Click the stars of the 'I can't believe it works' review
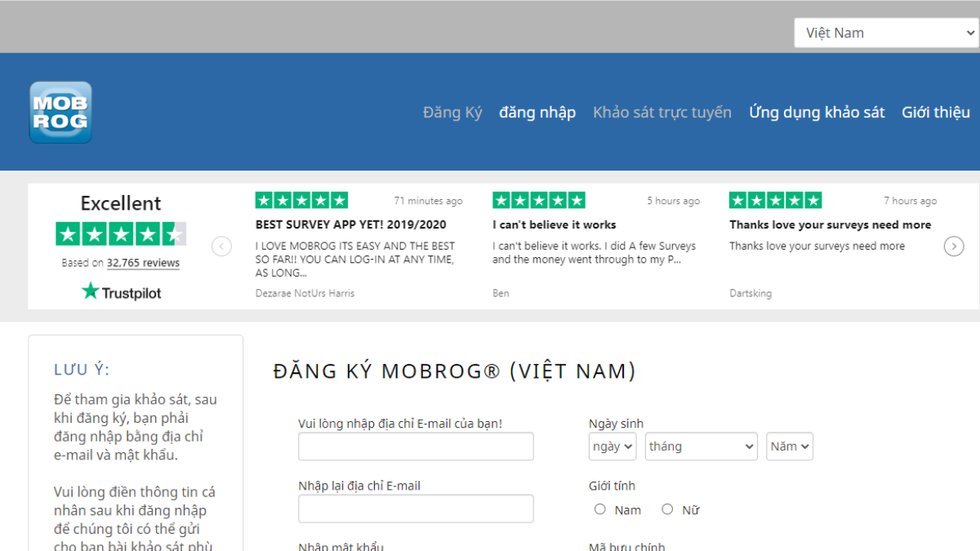The image size is (980, 551). [x=538, y=200]
